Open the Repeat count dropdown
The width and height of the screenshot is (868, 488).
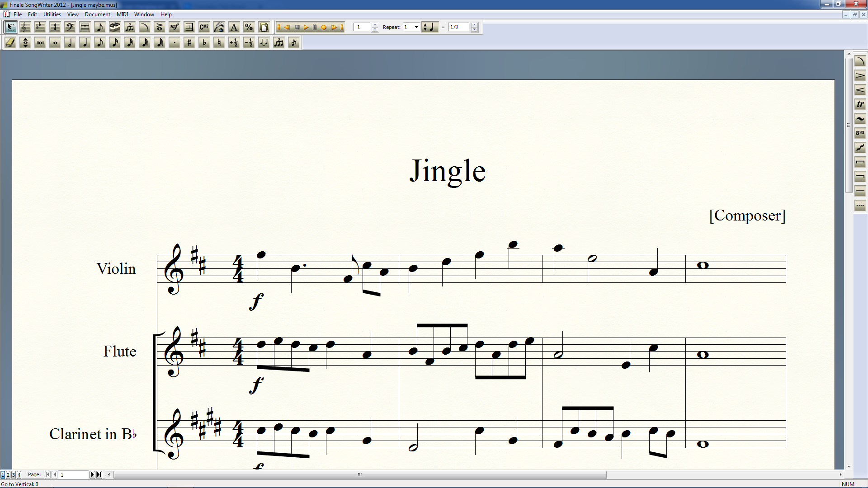point(416,27)
